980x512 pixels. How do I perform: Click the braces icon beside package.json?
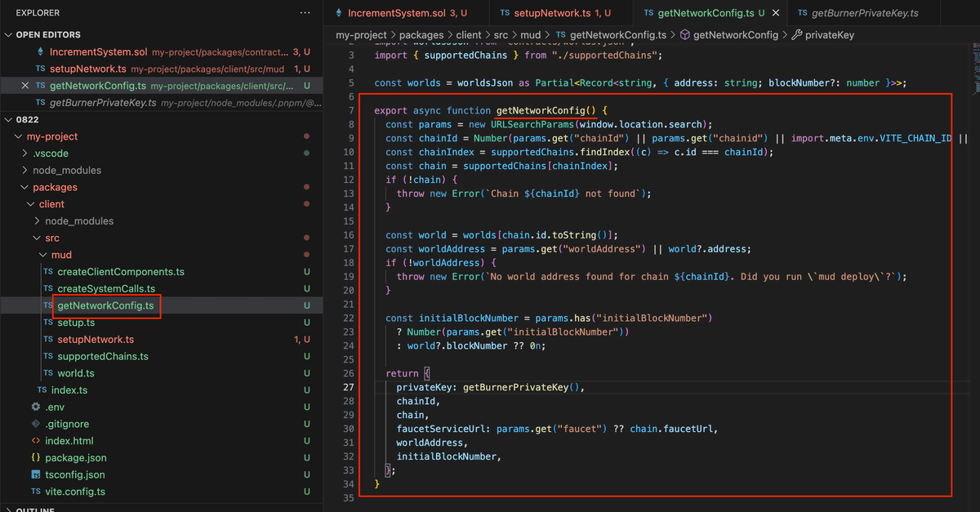click(x=36, y=458)
